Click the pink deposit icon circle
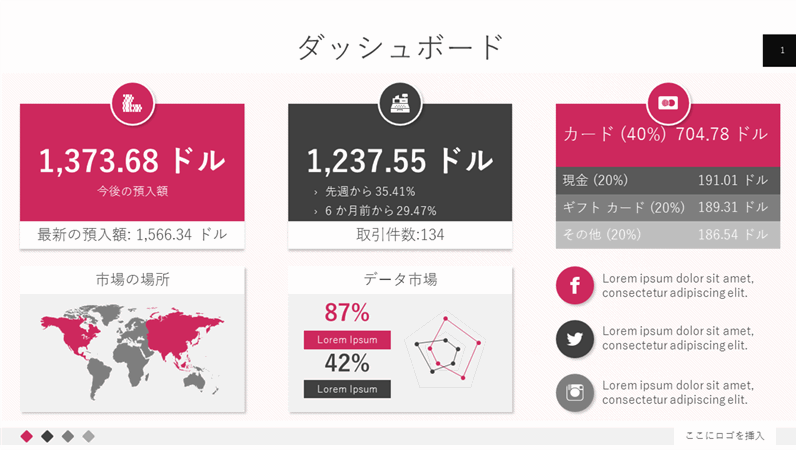Image resolution: width=796 pixels, height=450 pixels. (x=132, y=103)
